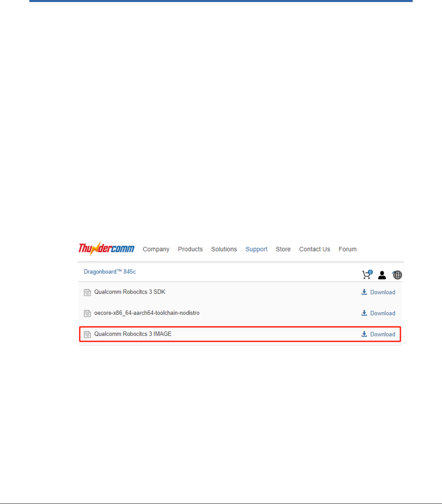
Task: Click file icon beside Qualcomm Robocitcs 3 SDK
Action: [x=87, y=292]
